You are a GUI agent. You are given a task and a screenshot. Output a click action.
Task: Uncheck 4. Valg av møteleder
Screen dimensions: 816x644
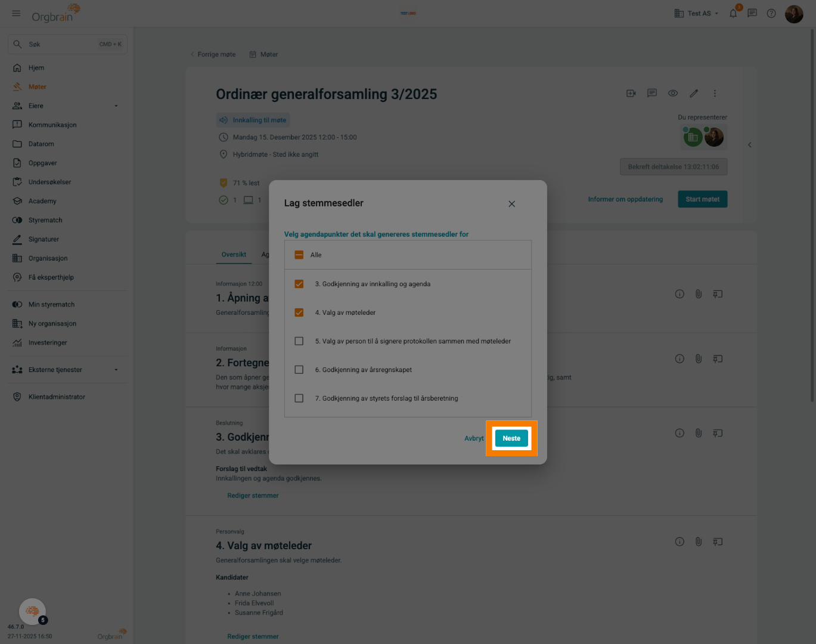(x=299, y=312)
